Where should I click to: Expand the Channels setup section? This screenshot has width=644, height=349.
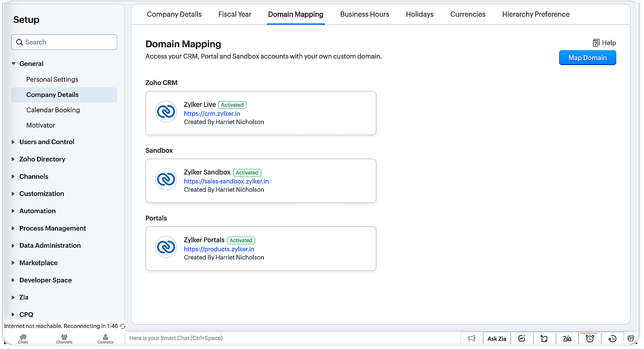[13, 176]
